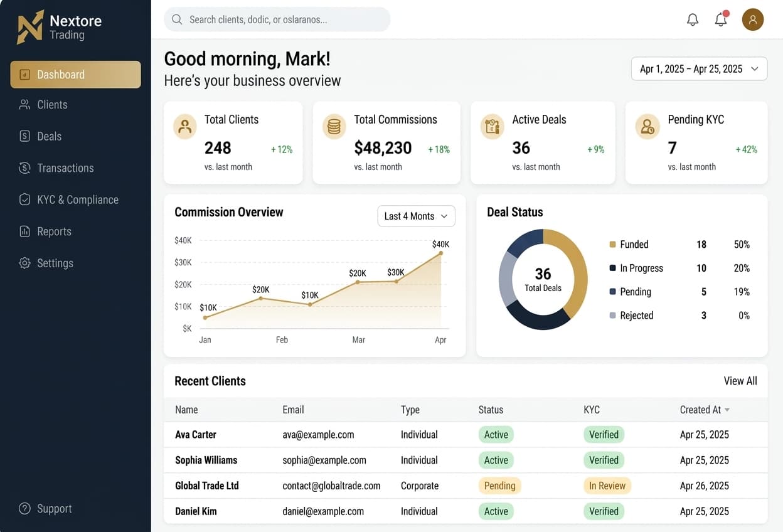This screenshot has width=783, height=532.
Task: Open the Active Deals 36 card
Action: pos(543,143)
